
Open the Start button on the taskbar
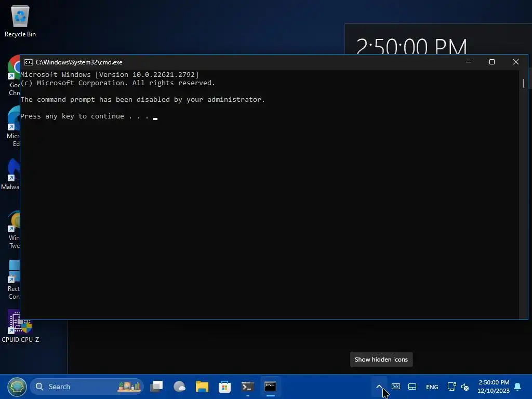pyautogui.click(x=17, y=387)
